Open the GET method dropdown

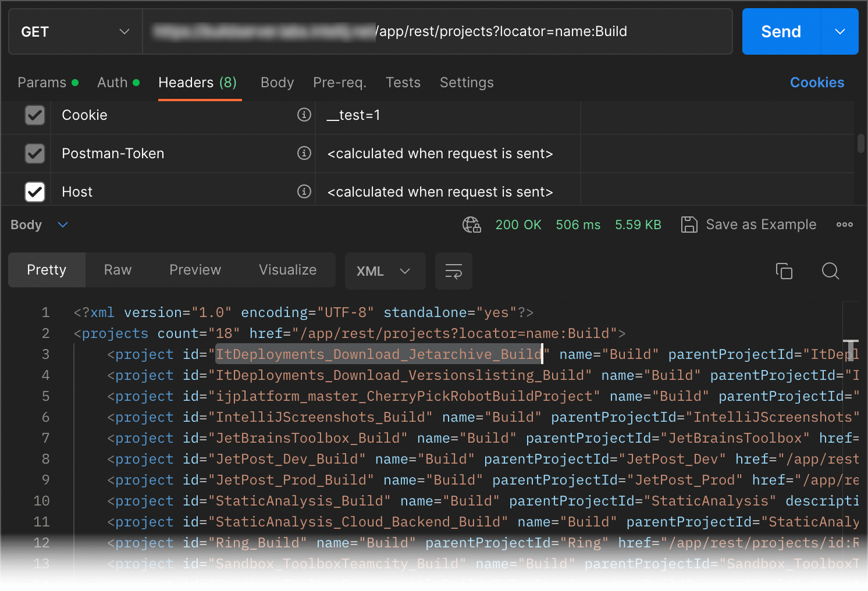coord(75,32)
